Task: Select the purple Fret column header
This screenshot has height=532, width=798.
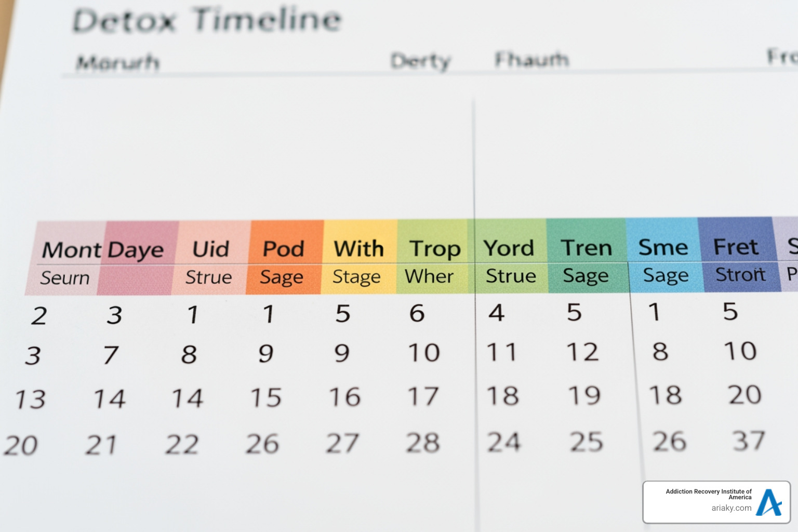Action: 736,246
